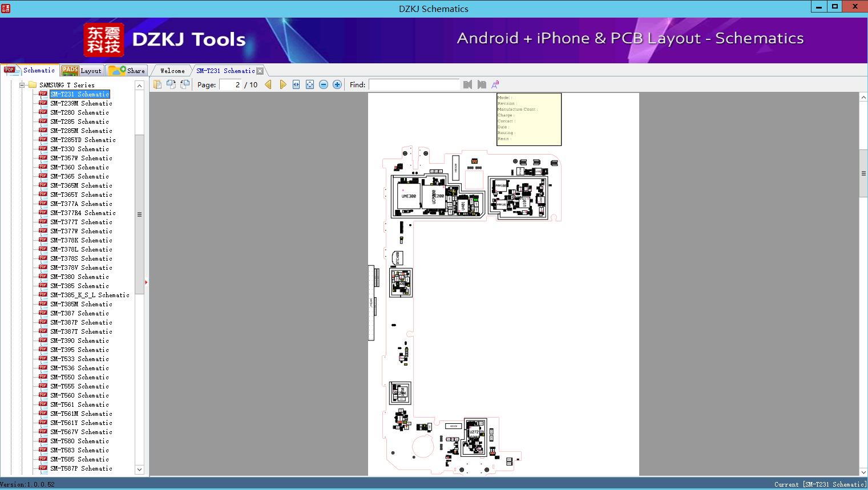Viewport: 868px width, 490px height.
Task: Switch to the PADS Layout tab
Action: point(82,71)
